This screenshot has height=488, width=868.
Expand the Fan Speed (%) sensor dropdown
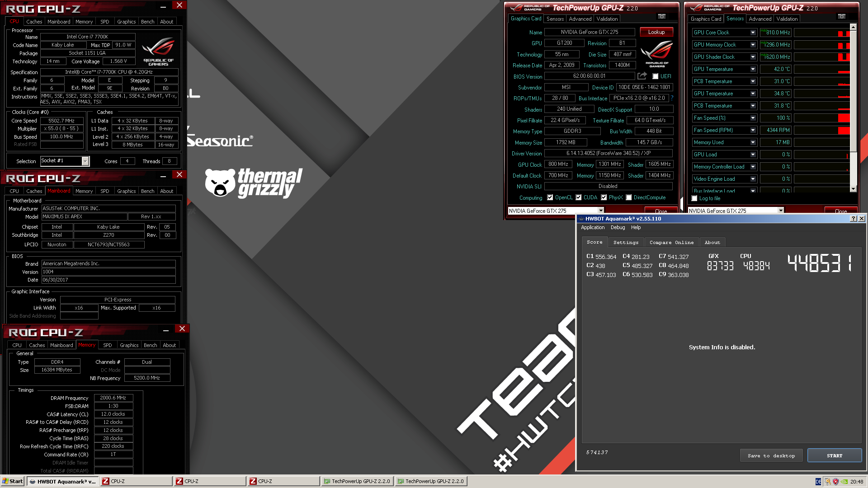[753, 118]
